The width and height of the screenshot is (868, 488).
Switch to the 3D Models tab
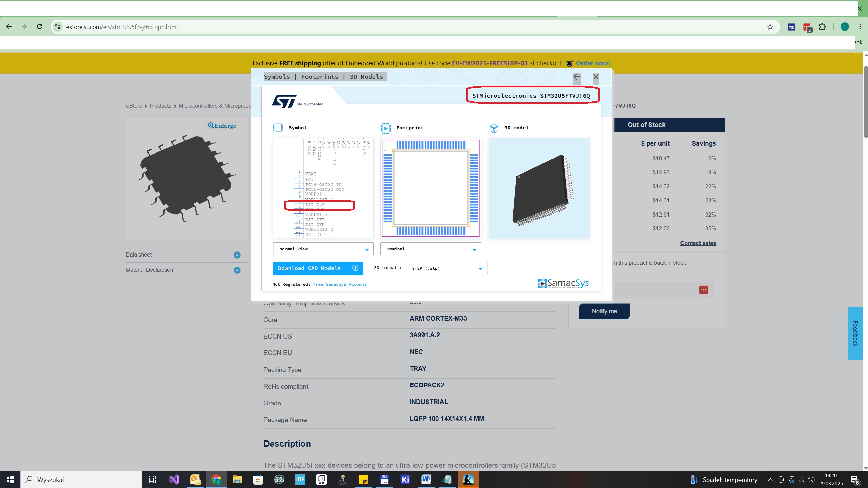(x=366, y=76)
